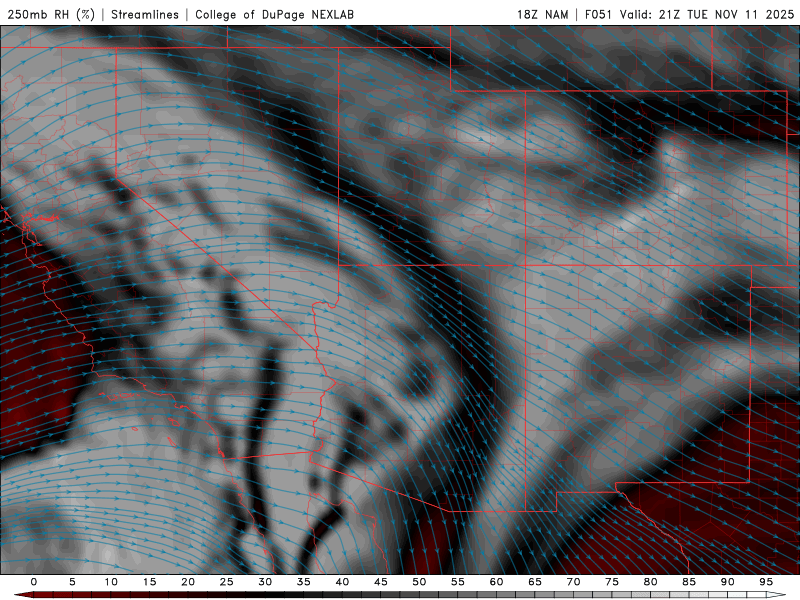Click the '85' legend label
This screenshot has height=600, width=800.
pyautogui.click(x=689, y=582)
